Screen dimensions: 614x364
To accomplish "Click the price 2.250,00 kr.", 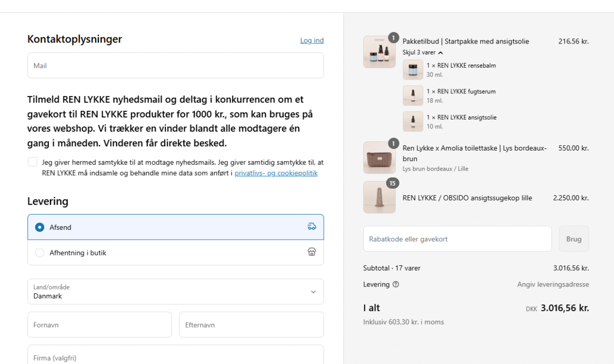I will 570,198.
